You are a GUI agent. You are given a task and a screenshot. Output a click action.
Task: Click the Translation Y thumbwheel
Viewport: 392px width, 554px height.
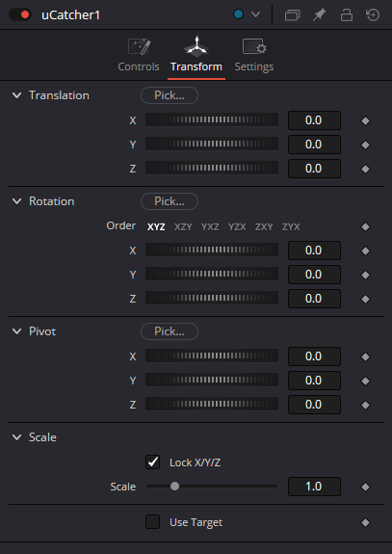[x=212, y=145]
